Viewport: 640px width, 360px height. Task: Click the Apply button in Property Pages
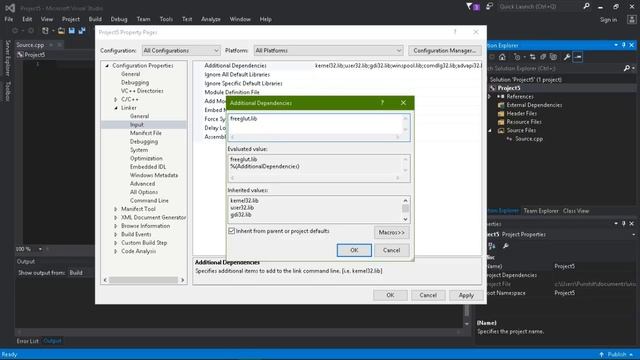tap(466, 295)
